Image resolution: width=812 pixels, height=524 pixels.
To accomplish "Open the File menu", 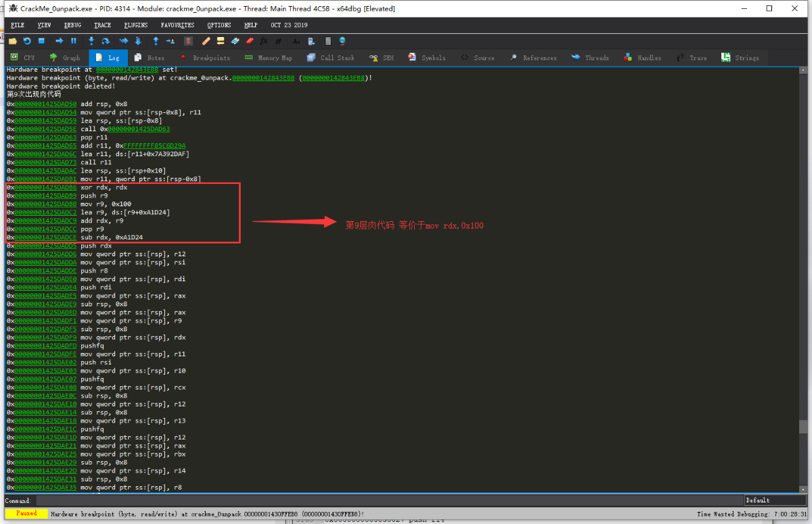I will pos(18,25).
